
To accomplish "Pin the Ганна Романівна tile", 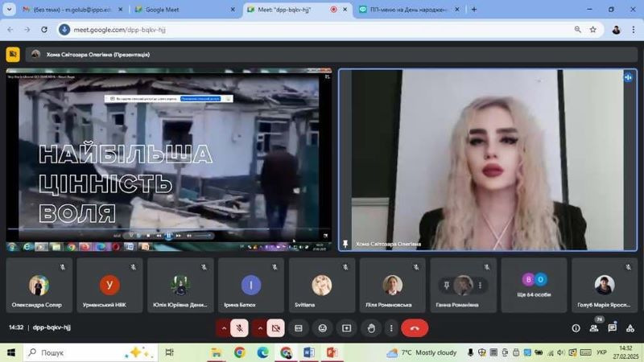I will pos(447,285).
